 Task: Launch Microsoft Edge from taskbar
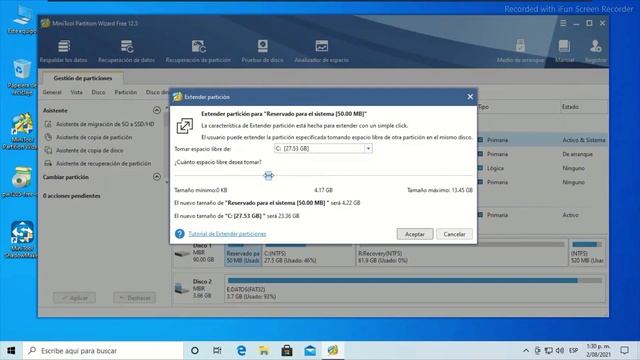click(241, 350)
